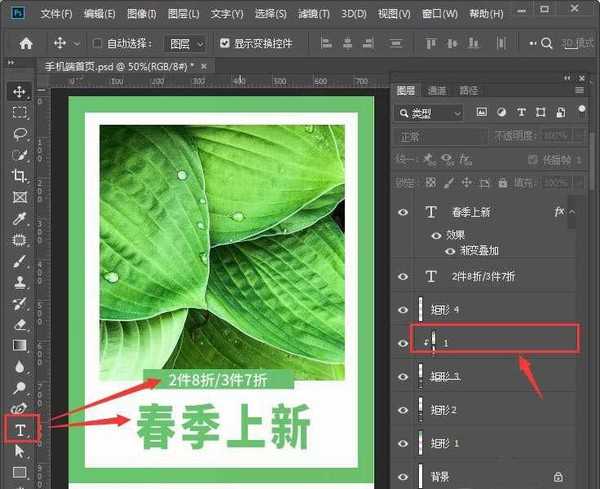The height and width of the screenshot is (489, 600).
Task: Select the Eraser tool
Action: (19, 324)
